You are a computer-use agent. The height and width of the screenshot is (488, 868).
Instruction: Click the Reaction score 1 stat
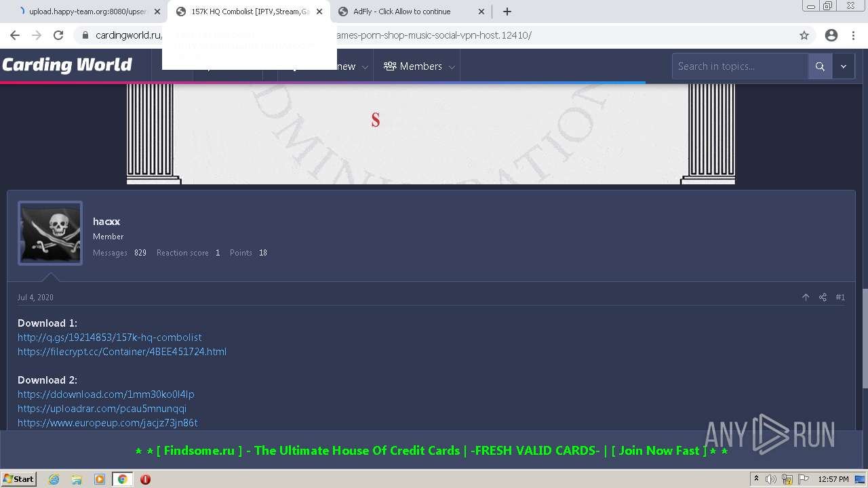(x=188, y=252)
